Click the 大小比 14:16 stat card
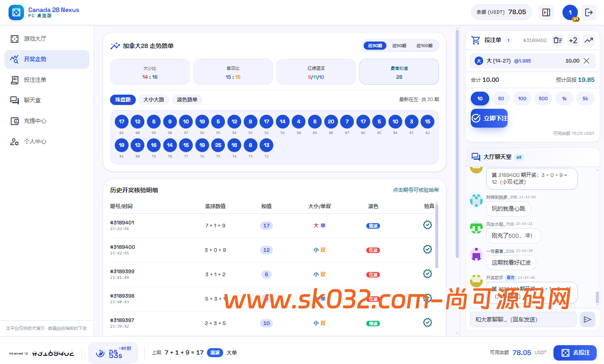Screen dimensions: 604x364 [x=150, y=72]
